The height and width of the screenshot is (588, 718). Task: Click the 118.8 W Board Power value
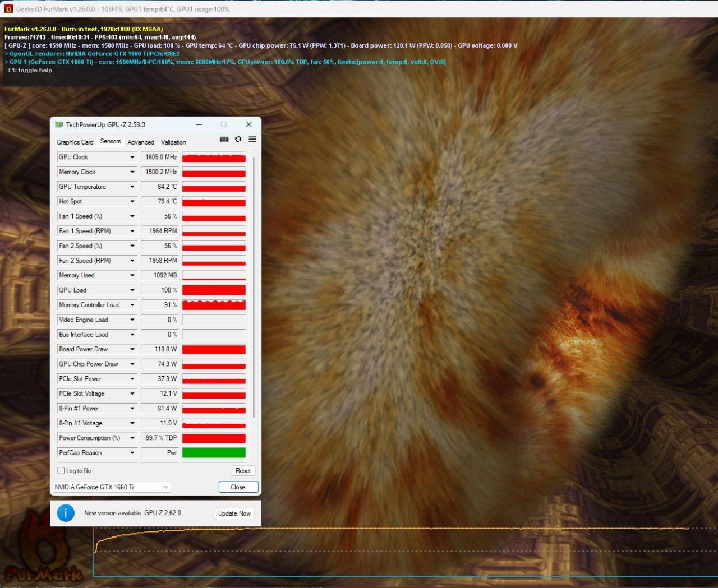(x=160, y=349)
